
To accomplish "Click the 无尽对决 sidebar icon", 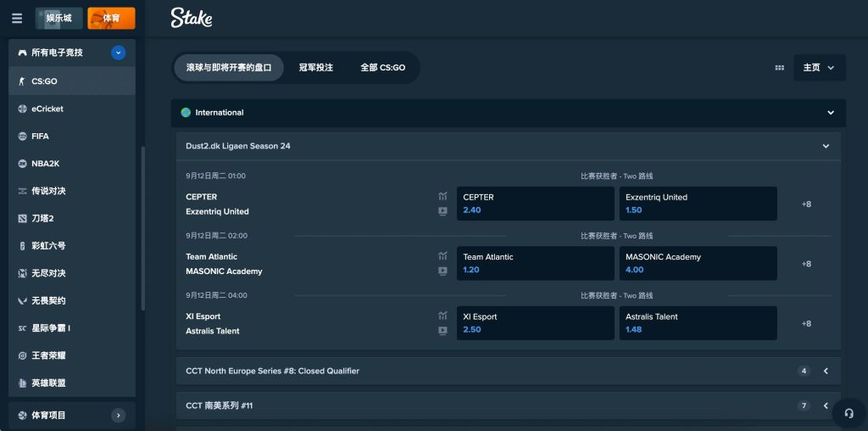I will pos(22,273).
